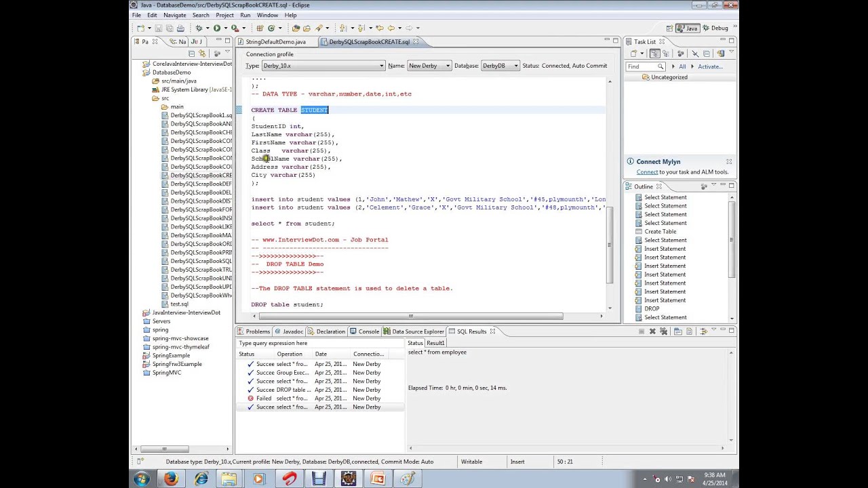Click the Print icon in the main toolbar
Image resolution: width=868 pixels, height=488 pixels.
point(180,28)
